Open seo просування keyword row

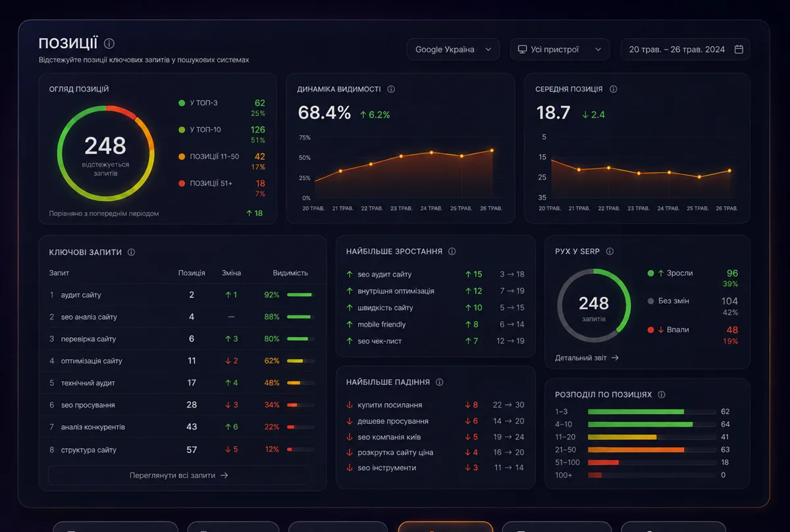[x=182, y=405]
